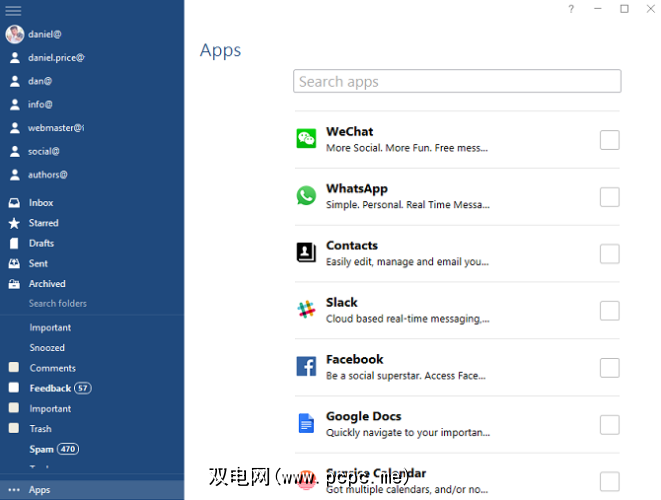Enable the Google Docs app checkbox
This screenshot has height=500, width=661.
click(609, 425)
